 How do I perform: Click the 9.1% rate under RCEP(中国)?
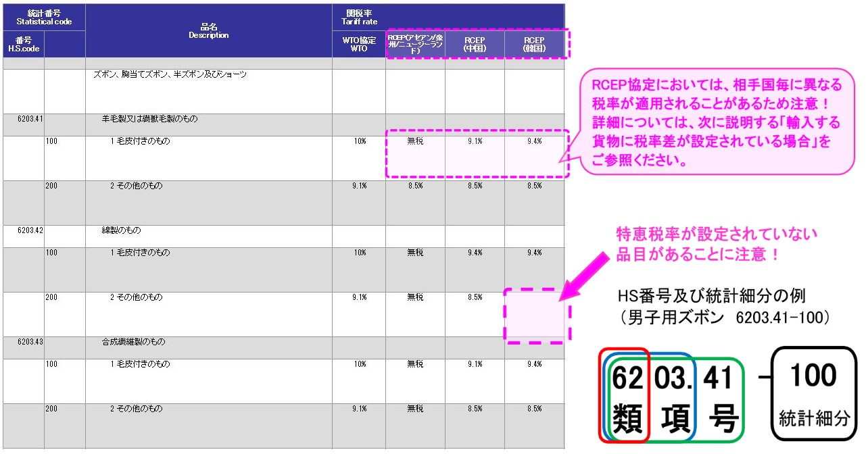coord(475,142)
